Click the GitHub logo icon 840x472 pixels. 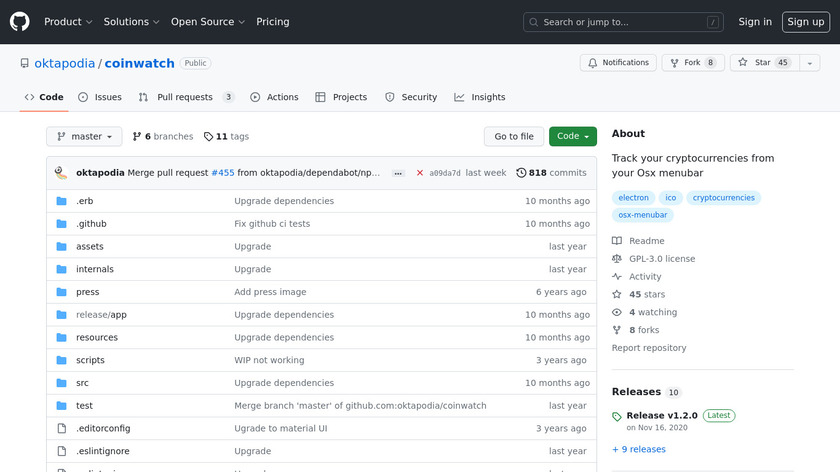pyautogui.click(x=20, y=21)
